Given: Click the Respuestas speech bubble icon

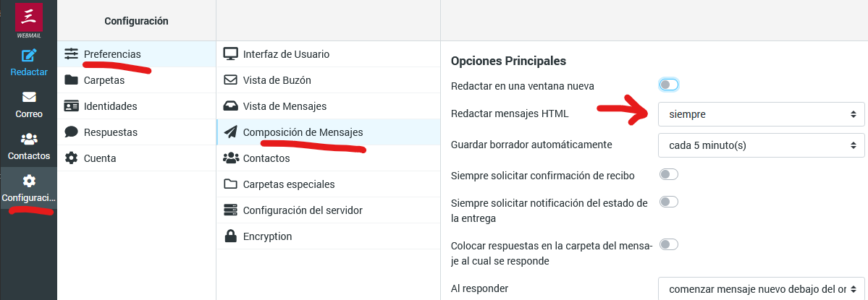Looking at the screenshot, I should 72,132.
